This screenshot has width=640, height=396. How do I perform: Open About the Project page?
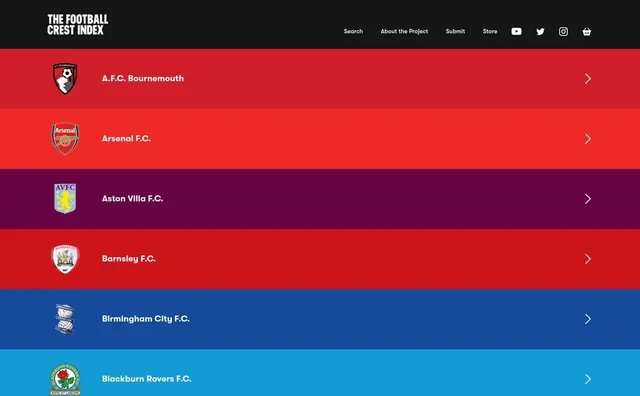coord(404,31)
